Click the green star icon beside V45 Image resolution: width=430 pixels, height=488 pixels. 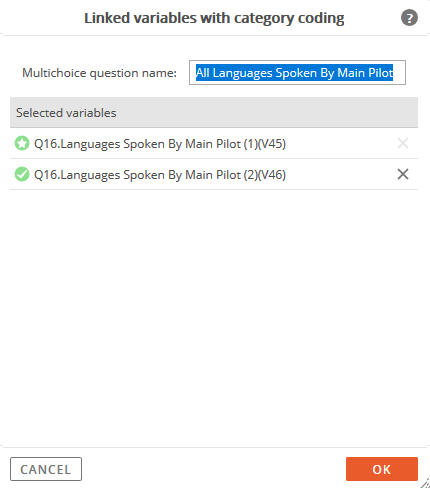22,143
